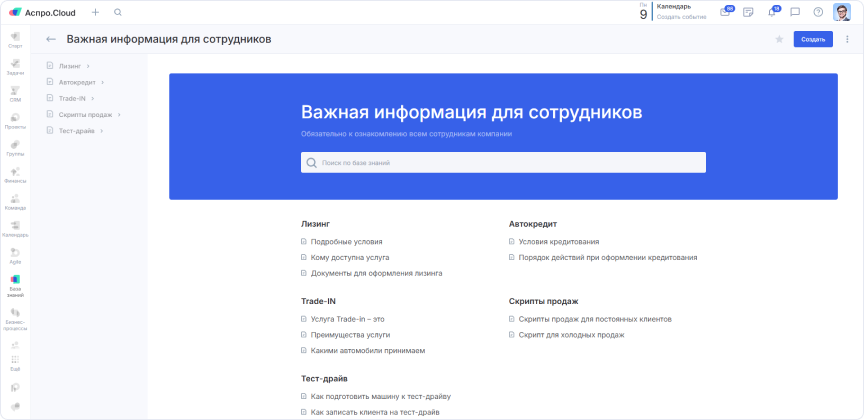Open the mail inbox icon
Screen dimensions: 864x420
[x=725, y=12]
